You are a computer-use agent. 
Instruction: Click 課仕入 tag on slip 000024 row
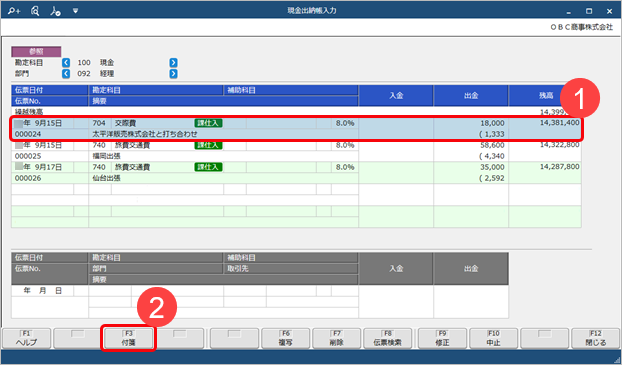tap(208, 123)
